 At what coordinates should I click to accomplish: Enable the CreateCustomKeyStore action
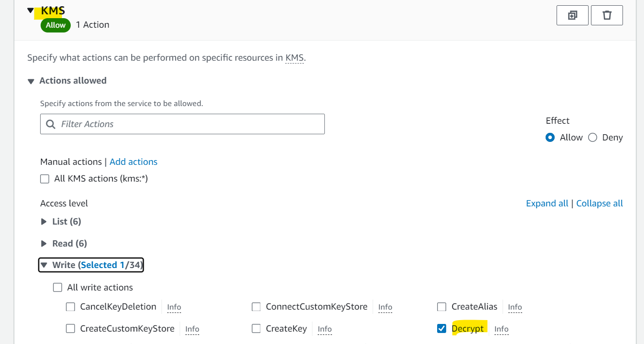click(x=71, y=329)
